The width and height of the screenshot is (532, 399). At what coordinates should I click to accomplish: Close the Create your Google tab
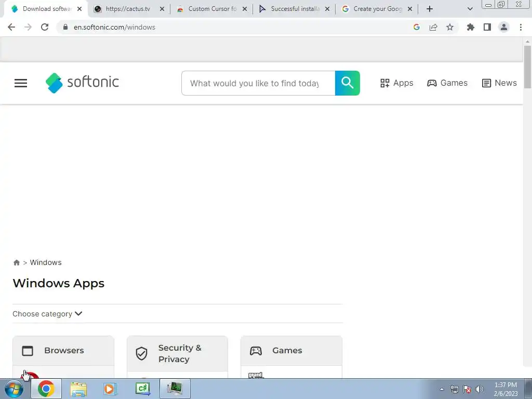point(410,9)
